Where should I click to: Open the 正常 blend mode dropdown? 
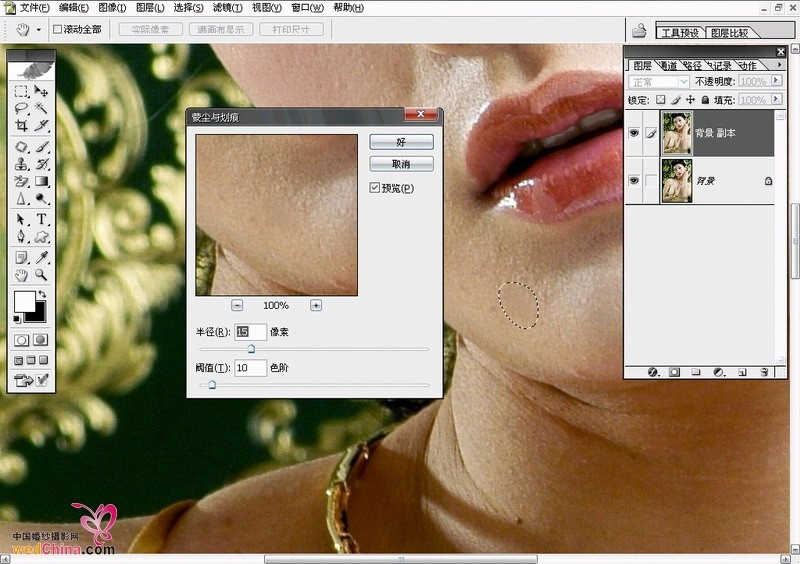659,82
